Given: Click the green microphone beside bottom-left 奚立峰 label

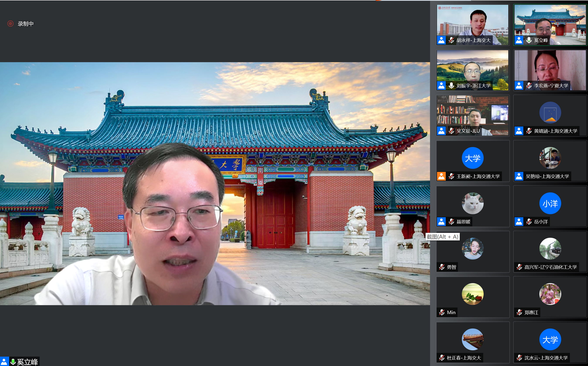Looking at the screenshot, I should (x=13, y=362).
